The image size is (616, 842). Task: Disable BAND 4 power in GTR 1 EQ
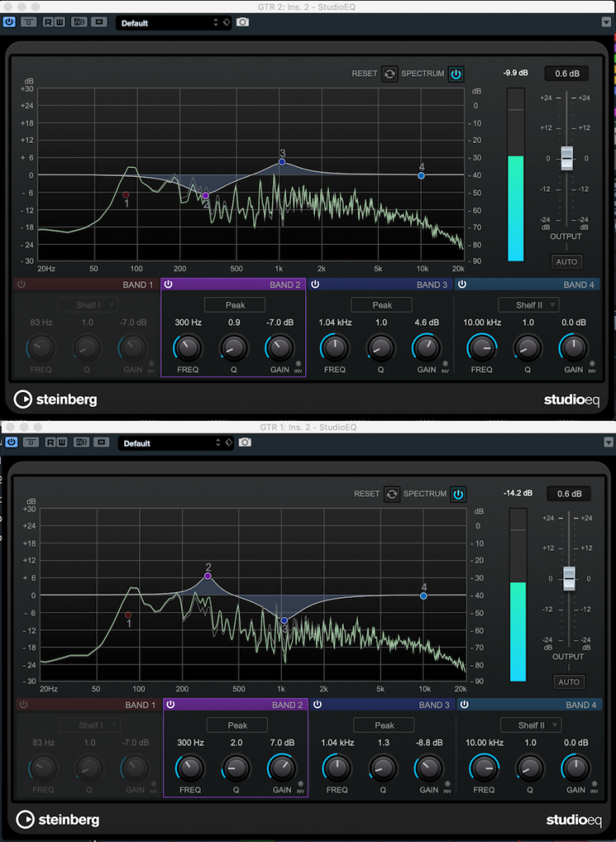(x=464, y=705)
